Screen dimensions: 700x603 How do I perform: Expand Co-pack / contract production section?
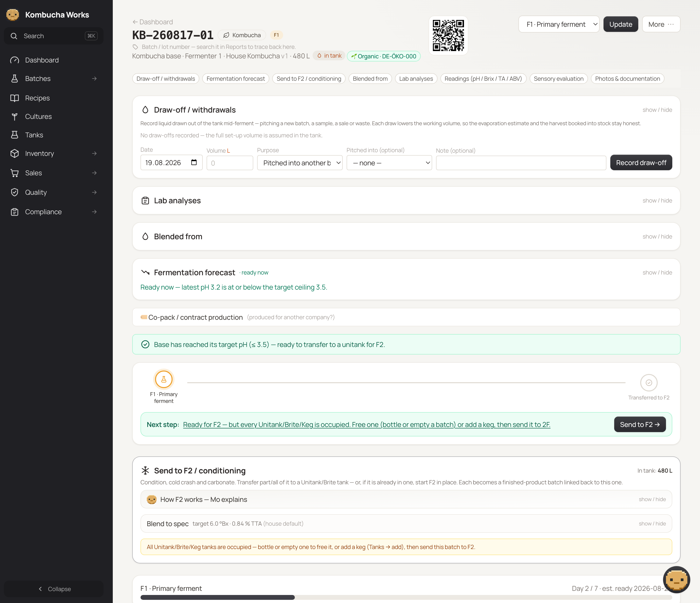(406, 317)
